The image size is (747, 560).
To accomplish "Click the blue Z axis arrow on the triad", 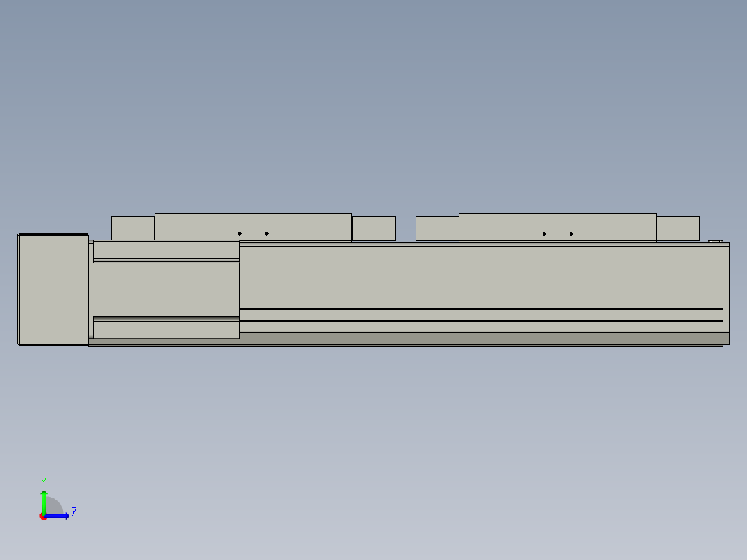I will click(57, 516).
